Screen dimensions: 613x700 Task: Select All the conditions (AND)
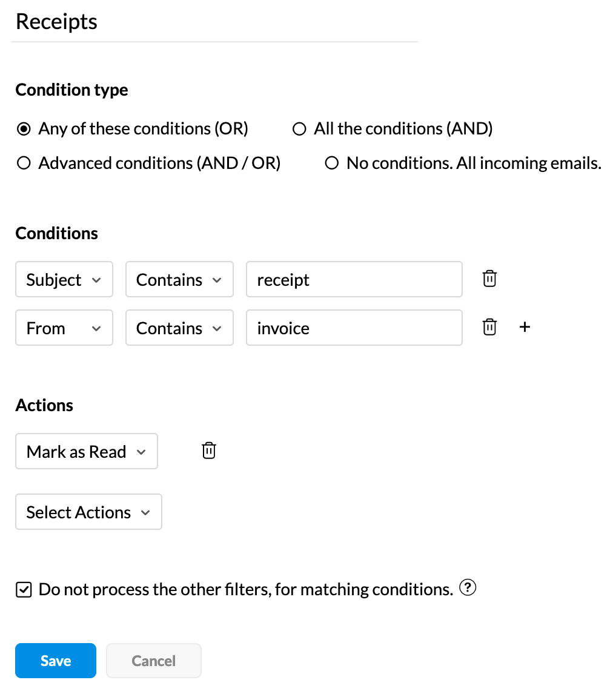(x=299, y=129)
